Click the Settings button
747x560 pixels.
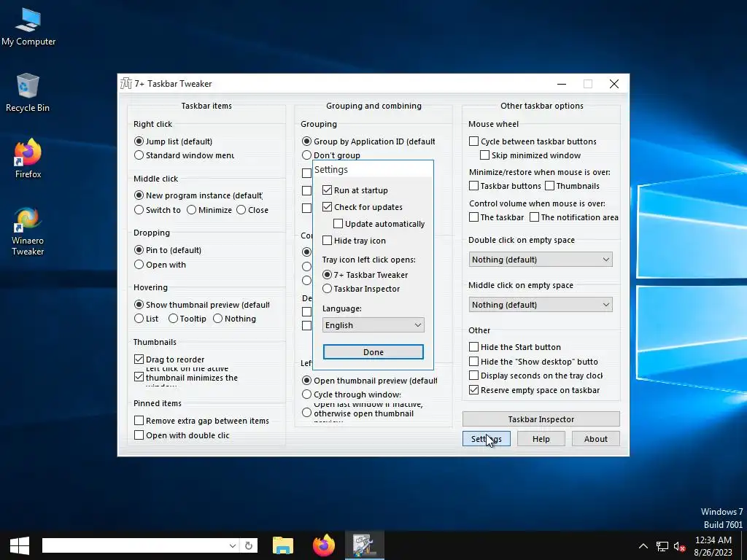coord(487,438)
